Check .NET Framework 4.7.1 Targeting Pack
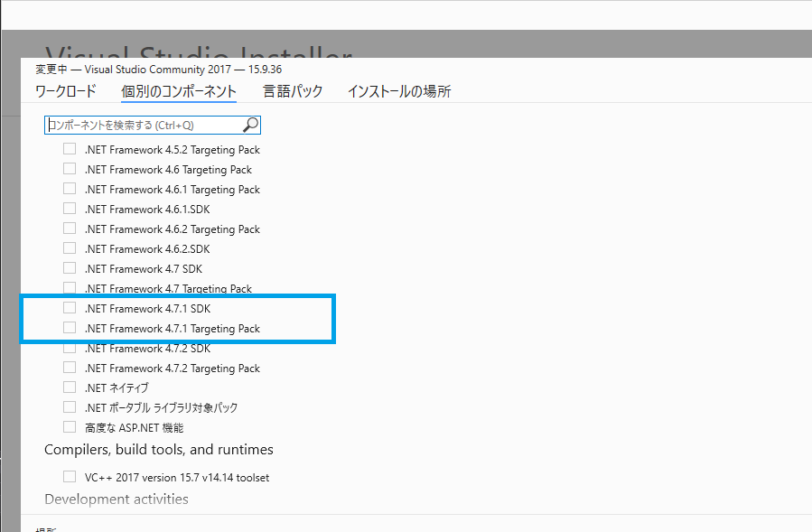This screenshot has height=532, width=812. click(70, 328)
